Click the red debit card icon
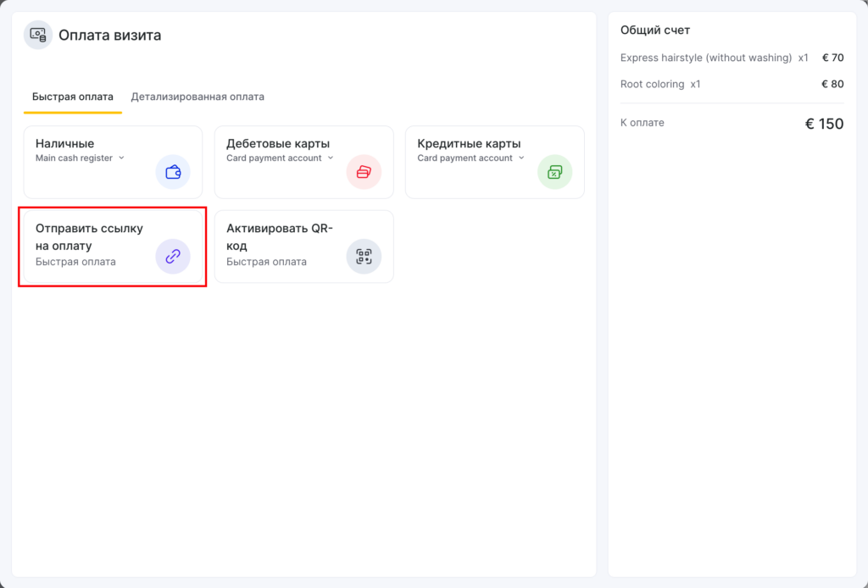 click(364, 172)
